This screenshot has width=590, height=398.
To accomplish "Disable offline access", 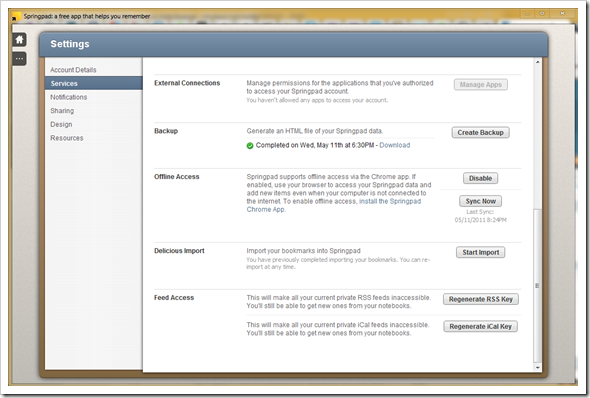I will 481,178.
